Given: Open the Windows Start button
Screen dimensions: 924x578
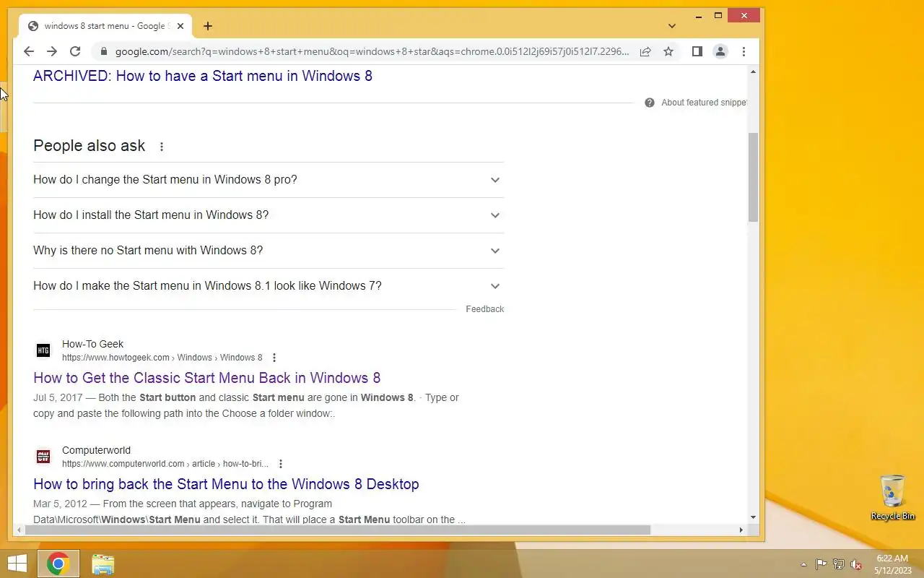Looking at the screenshot, I should pos(17,564).
